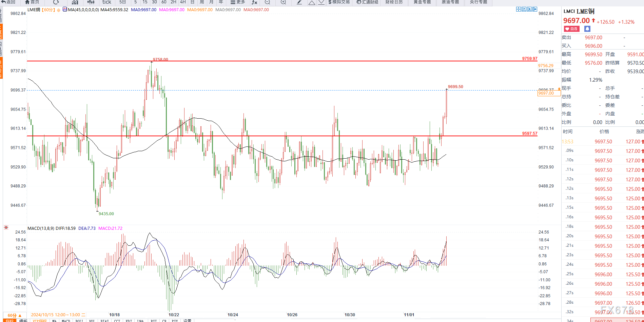Click the red 9759.97 resistance line
Viewport: 644px width, 322px height.
pyautogui.click(x=271, y=61)
